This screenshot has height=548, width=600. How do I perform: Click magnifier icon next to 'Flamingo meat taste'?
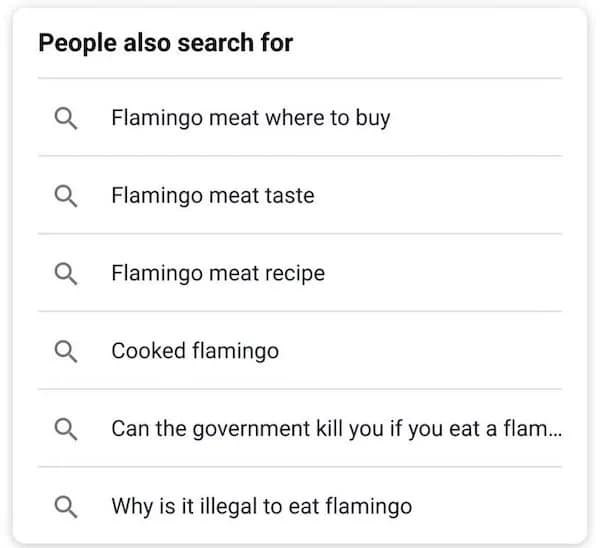(x=66, y=196)
